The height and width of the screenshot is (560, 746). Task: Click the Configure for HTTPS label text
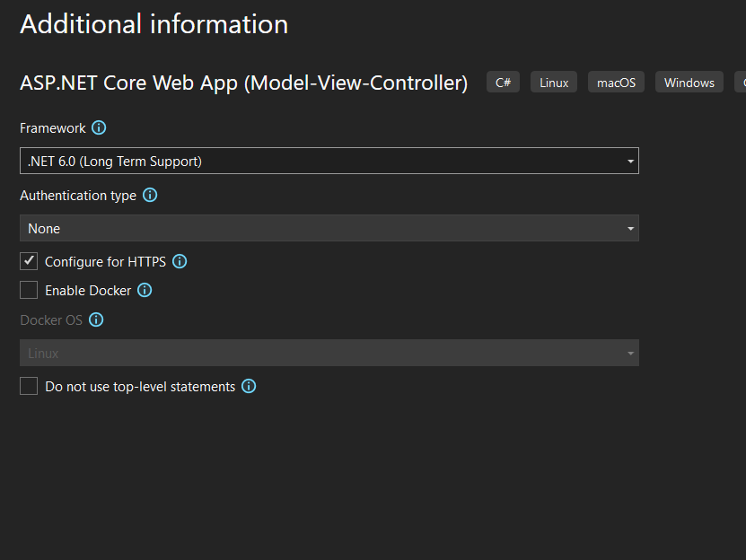[105, 262]
